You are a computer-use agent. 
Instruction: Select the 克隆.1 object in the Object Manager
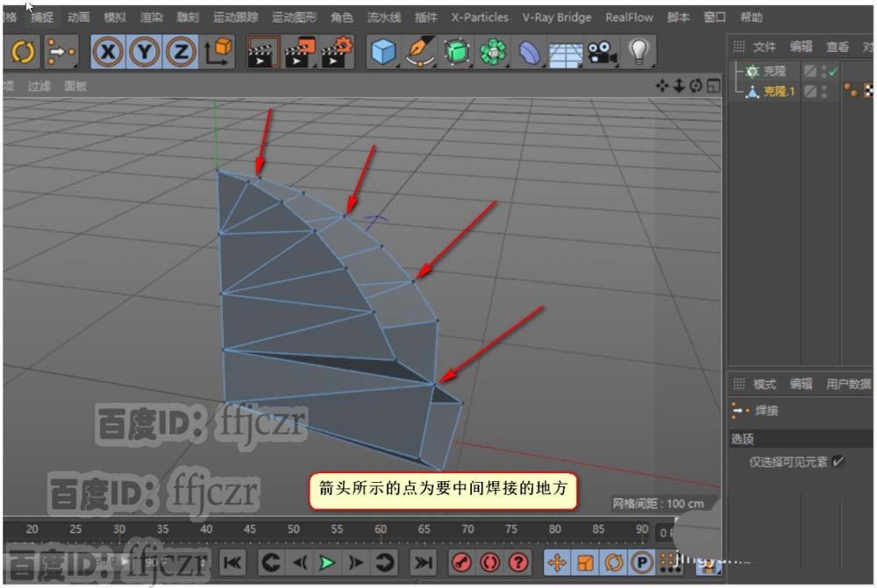777,92
